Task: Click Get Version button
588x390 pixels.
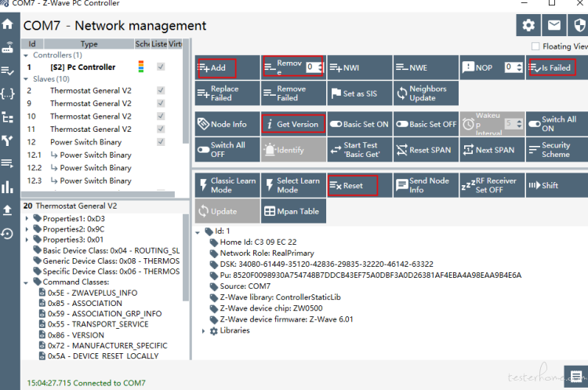Action: [x=293, y=124]
